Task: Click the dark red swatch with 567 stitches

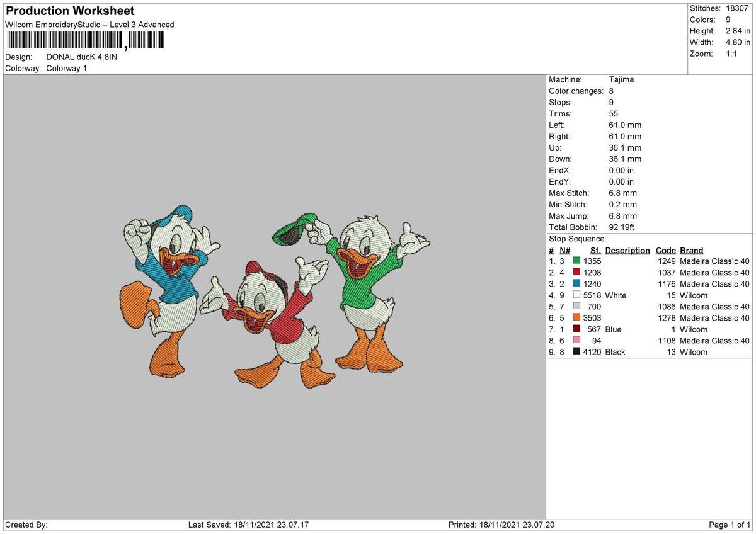Action: click(x=576, y=329)
